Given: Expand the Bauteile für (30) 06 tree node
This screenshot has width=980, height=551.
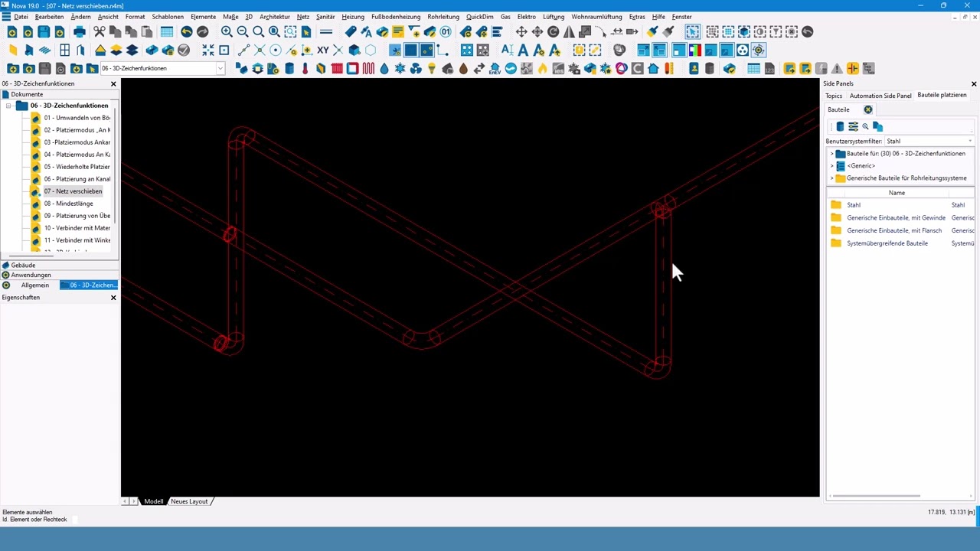Looking at the screenshot, I should click(x=831, y=154).
